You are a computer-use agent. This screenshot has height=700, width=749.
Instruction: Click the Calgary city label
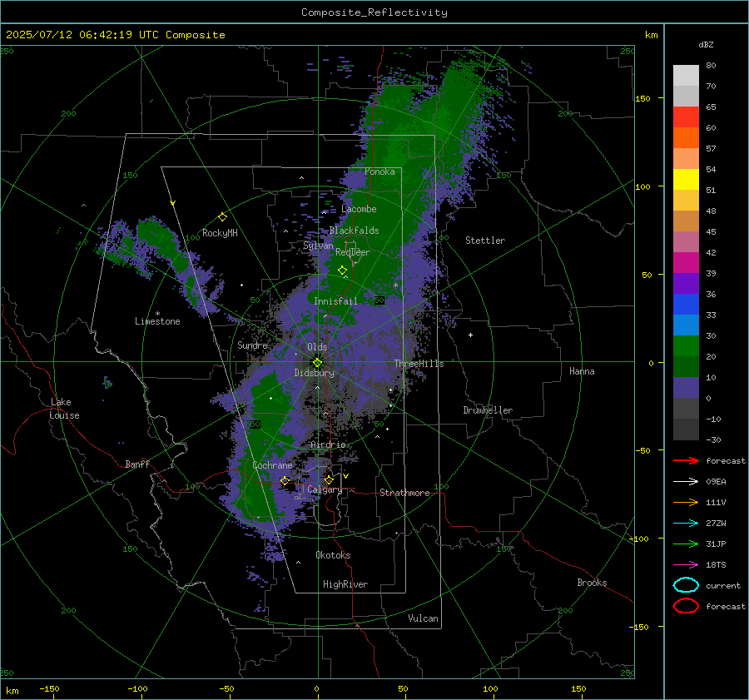click(x=325, y=489)
